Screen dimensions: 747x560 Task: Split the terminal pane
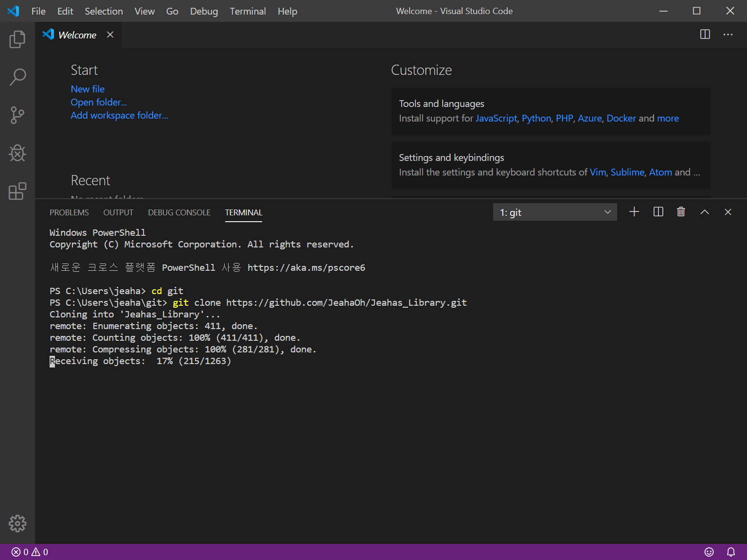(658, 212)
